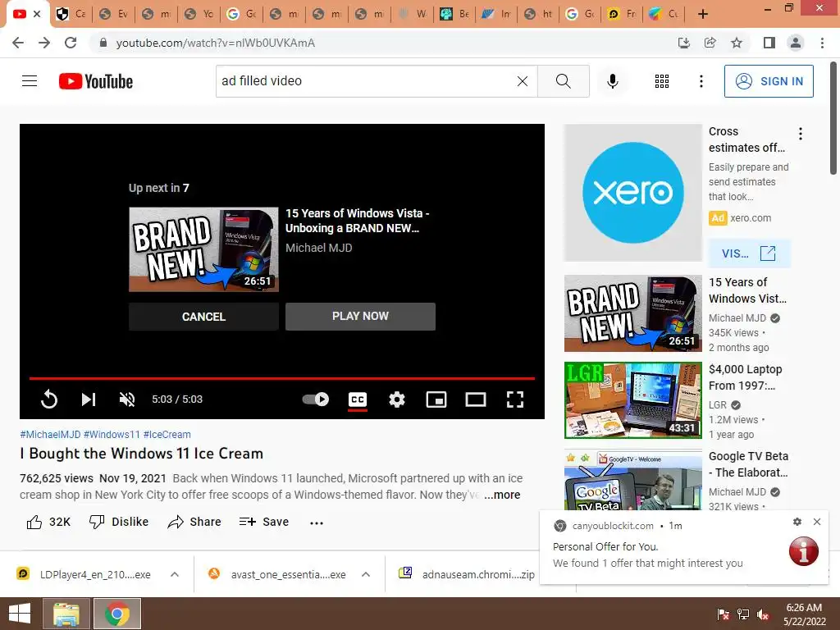Open options menu for Xero ad

pyautogui.click(x=801, y=134)
